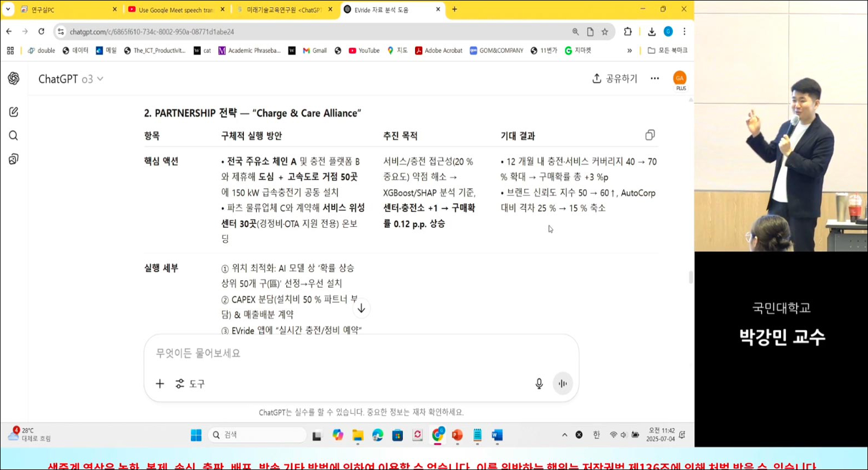The width and height of the screenshot is (868, 470).
Task: Expand the tab search chevron
Action: coord(8,9)
